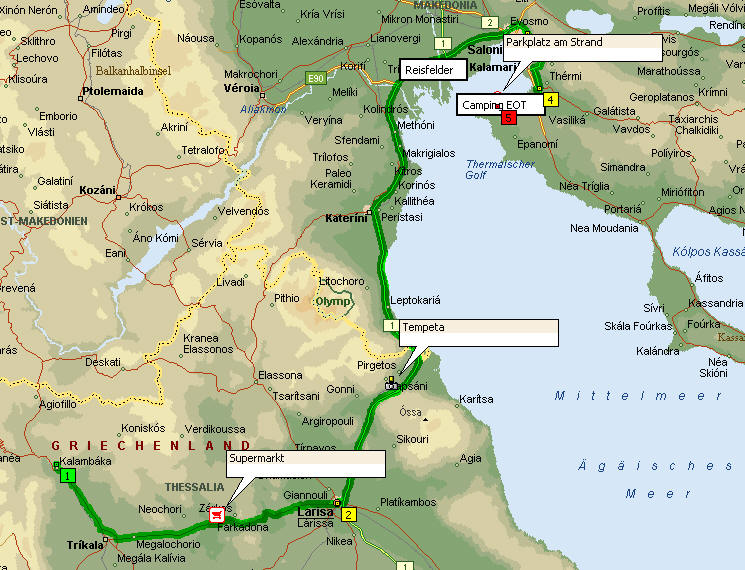Click the red shopping cart Supermarkt icon
Viewport: 745px width, 570px height.
coord(216,515)
